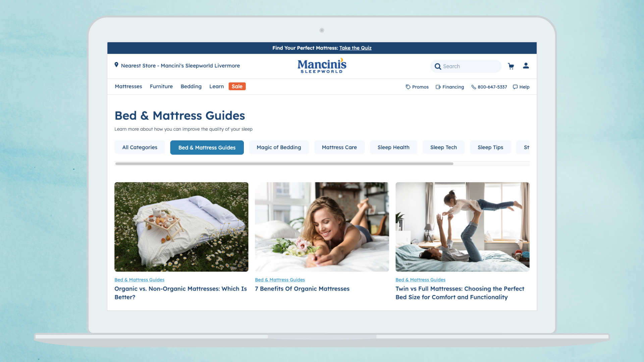Viewport: 644px width, 362px height.
Task: Switch to Magic of Bedding category
Action: 278,147
